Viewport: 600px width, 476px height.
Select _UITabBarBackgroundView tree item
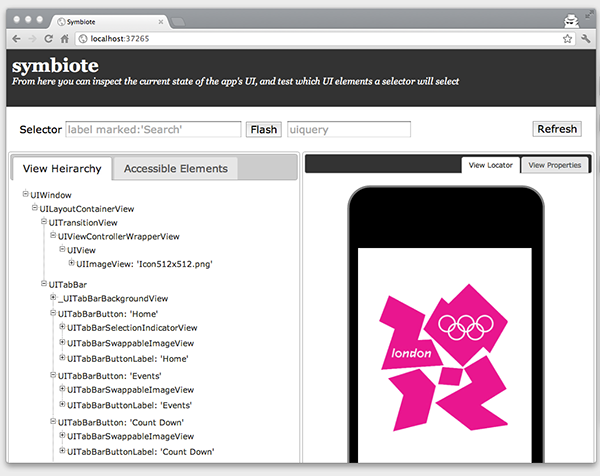pyautogui.click(x=113, y=298)
